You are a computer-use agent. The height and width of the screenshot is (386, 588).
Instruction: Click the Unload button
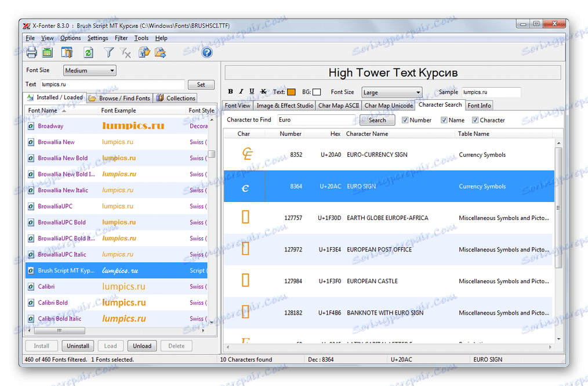click(x=142, y=346)
